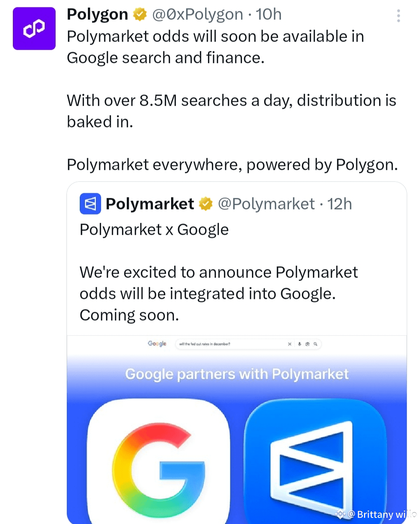
Task: Click the search field in the Google mockup
Action: coord(248,344)
